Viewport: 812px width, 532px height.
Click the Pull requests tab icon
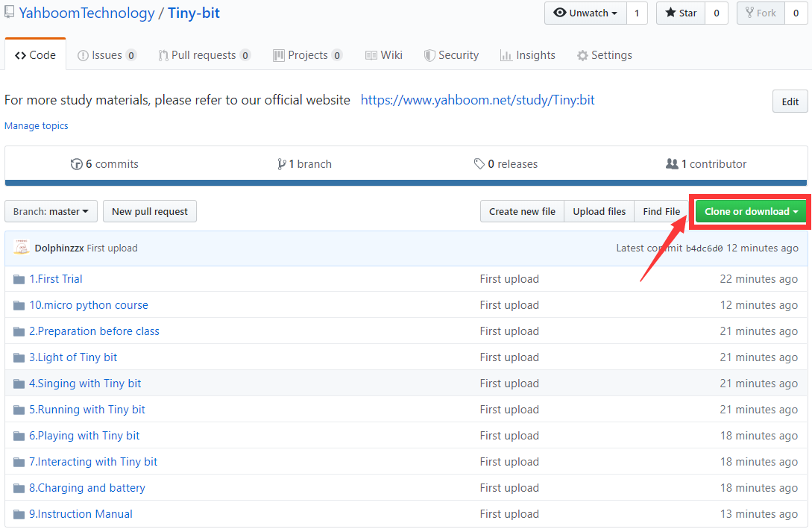(x=163, y=55)
